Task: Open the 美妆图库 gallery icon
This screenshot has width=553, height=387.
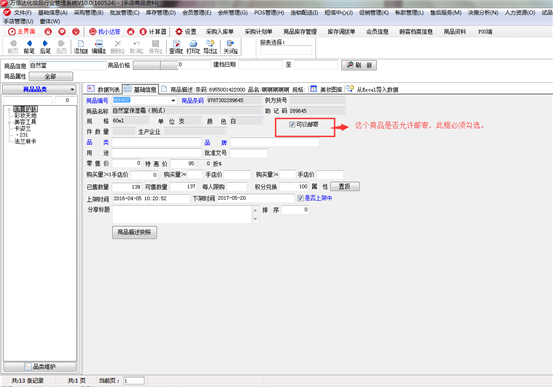Action: click(x=314, y=89)
